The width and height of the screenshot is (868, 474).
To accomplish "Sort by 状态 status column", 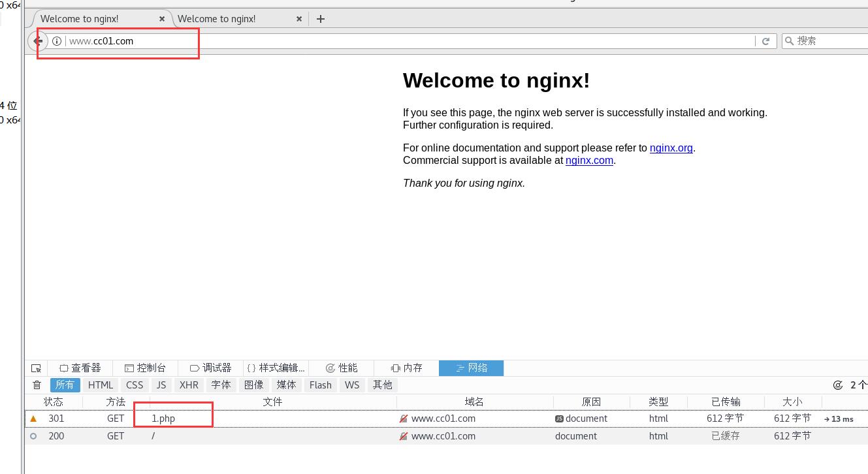I will point(54,402).
